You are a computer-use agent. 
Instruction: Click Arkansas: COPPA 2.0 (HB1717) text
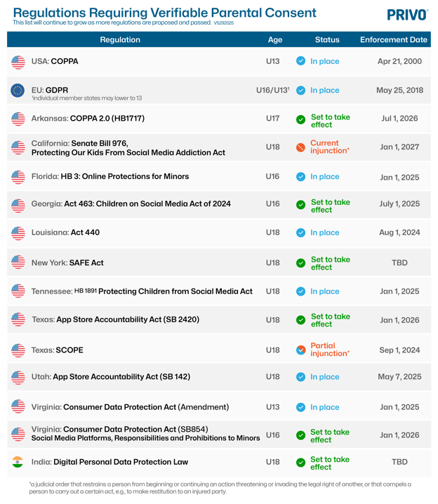[x=88, y=119]
